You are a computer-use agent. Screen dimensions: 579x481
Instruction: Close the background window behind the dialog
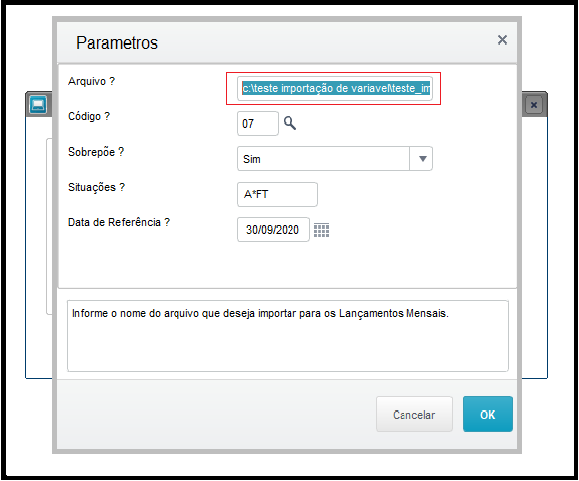[x=534, y=105]
